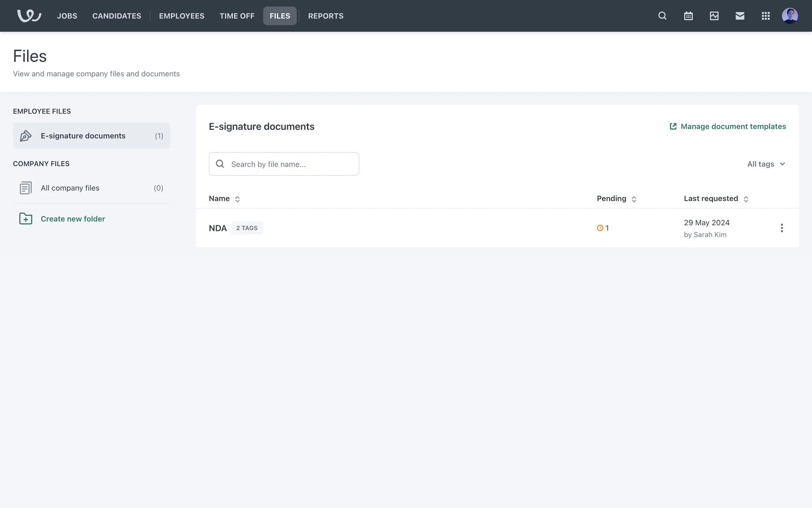Go to the Candidates tab
The image size is (812, 508).
(117, 16)
